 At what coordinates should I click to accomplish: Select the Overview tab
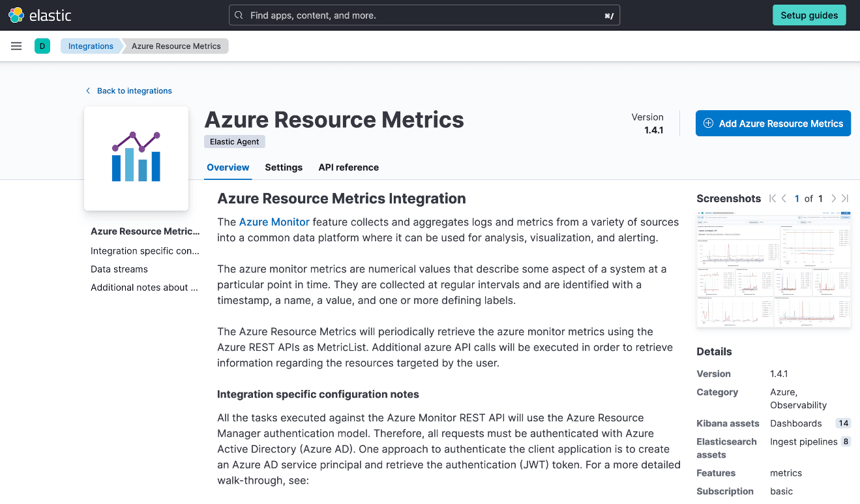pos(228,168)
